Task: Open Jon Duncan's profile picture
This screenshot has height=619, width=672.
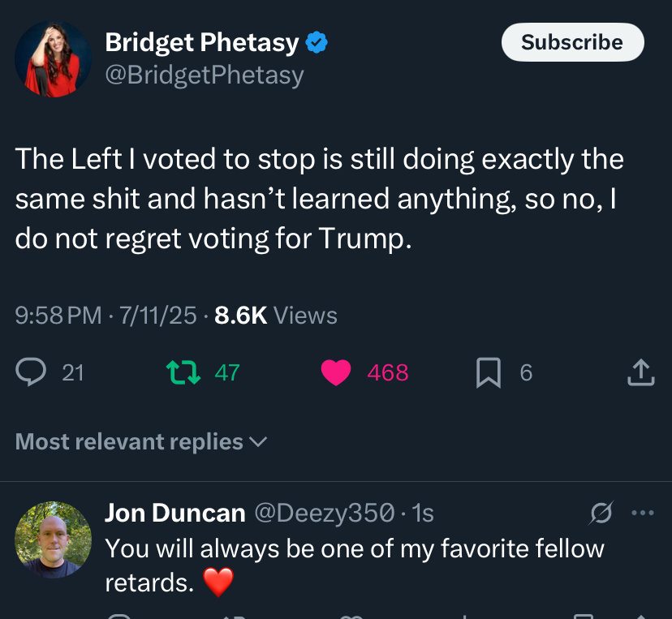Action: tap(53, 539)
